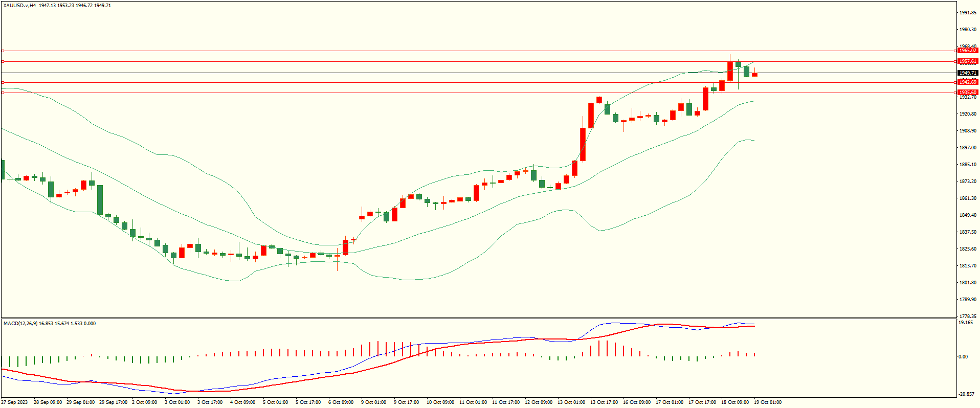The height and width of the screenshot is (408, 980).
Task: Click the 27 Sep 2023 date label
Action: [14, 402]
